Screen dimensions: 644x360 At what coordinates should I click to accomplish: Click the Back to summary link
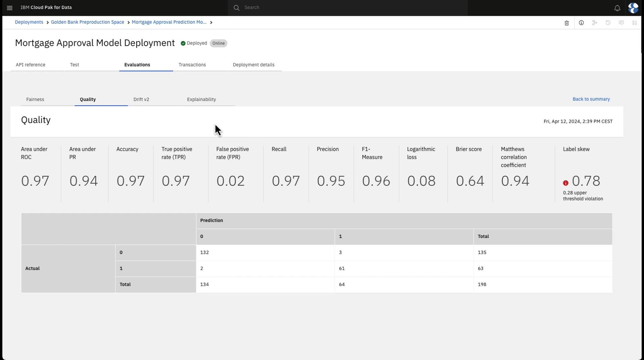point(591,99)
